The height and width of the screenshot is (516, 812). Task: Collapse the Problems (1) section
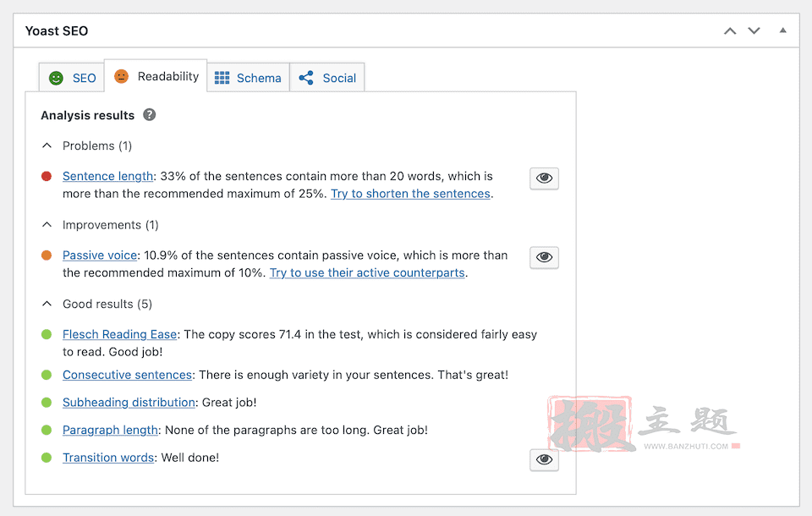(x=47, y=145)
